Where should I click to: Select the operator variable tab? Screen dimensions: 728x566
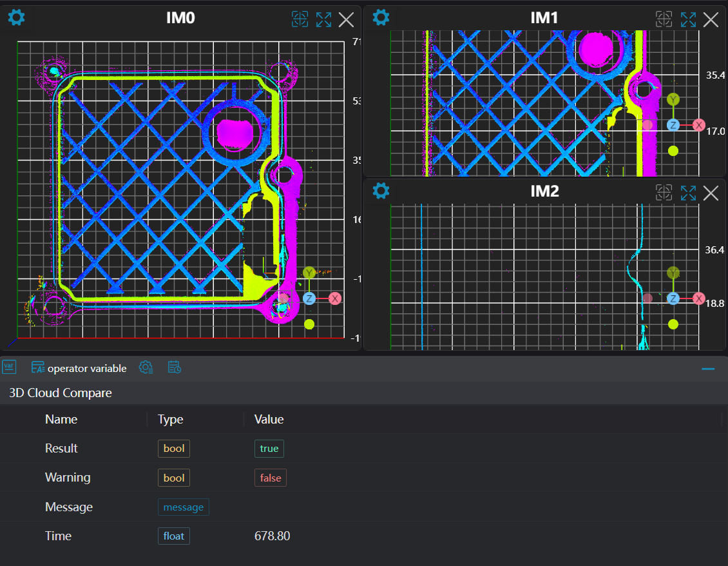click(x=79, y=368)
